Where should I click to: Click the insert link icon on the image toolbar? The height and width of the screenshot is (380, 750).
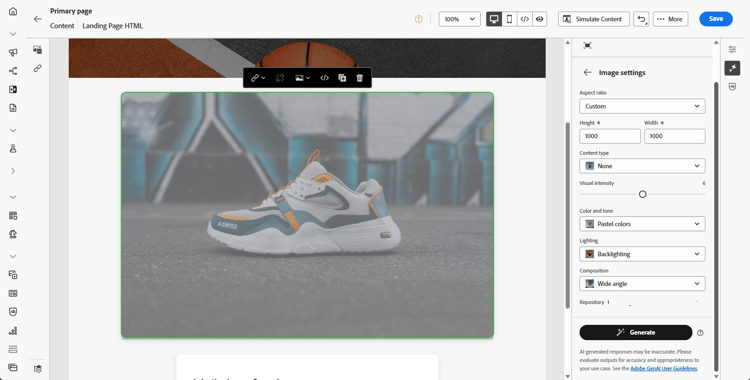[x=255, y=78]
